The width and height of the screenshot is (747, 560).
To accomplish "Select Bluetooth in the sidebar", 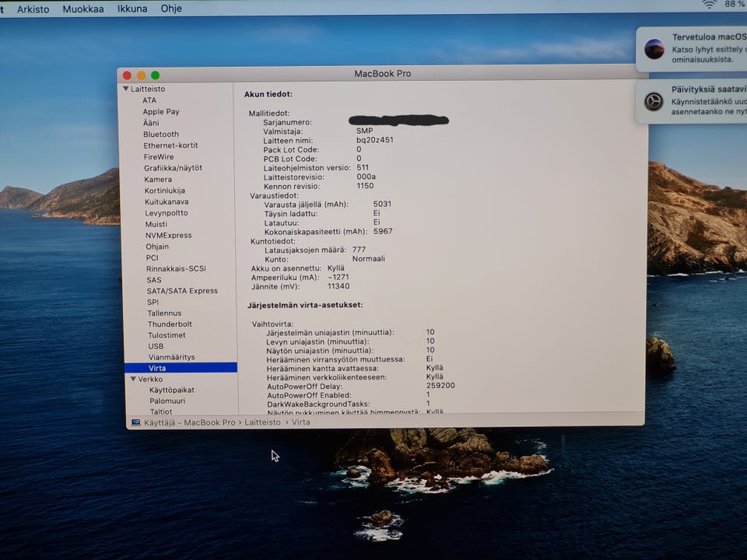I will [x=161, y=135].
